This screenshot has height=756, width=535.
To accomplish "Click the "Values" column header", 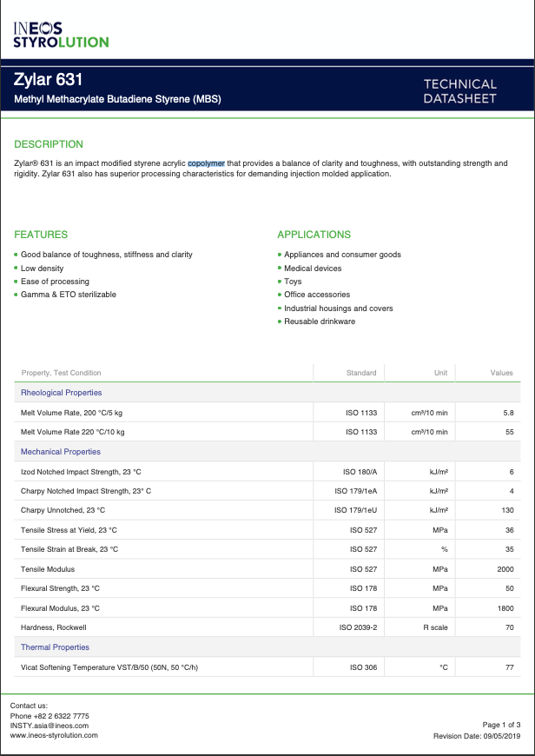I will tap(501, 373).
